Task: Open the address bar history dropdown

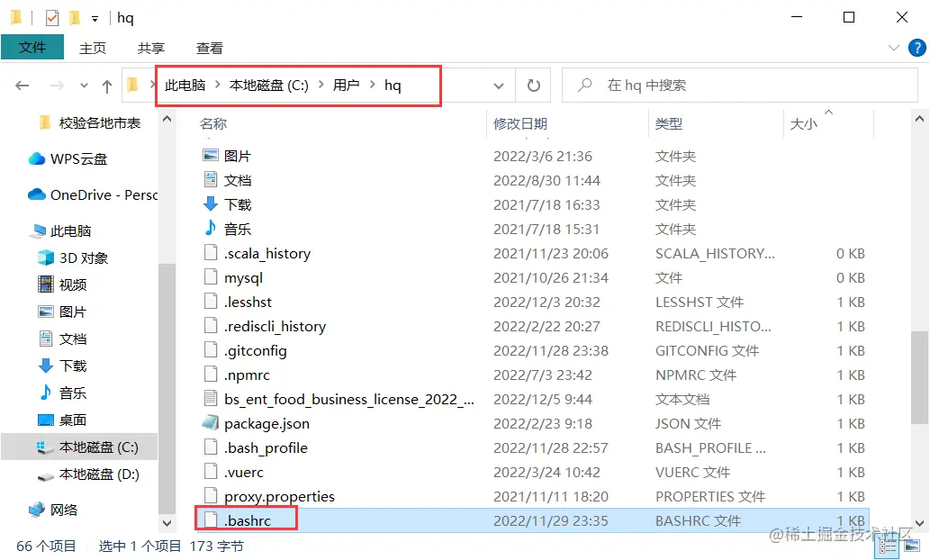Action: (499, 86)
